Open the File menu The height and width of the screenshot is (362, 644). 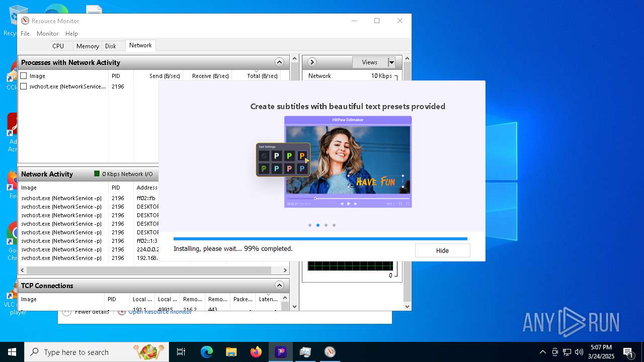click(25, 33)
